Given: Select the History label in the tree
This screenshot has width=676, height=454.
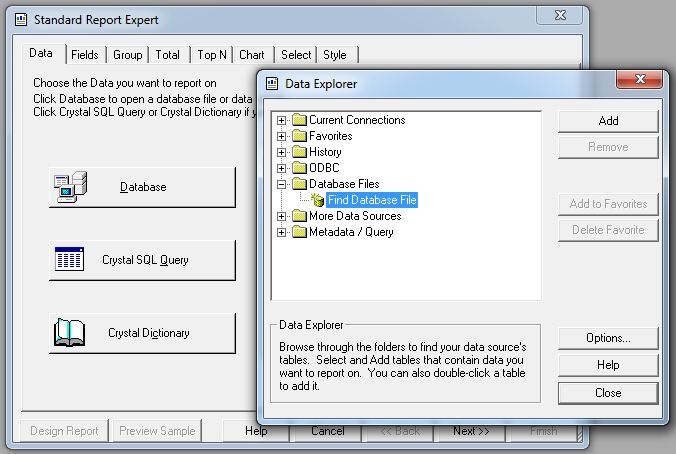Looking at the screenshot, I should tap(325, 152).
